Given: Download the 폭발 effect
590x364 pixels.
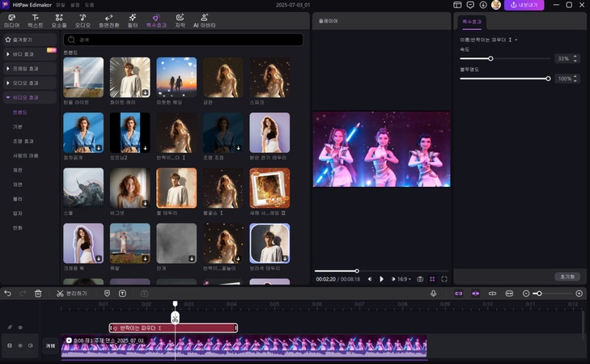Looking at the screenshot, I should (x=145, y=258).
